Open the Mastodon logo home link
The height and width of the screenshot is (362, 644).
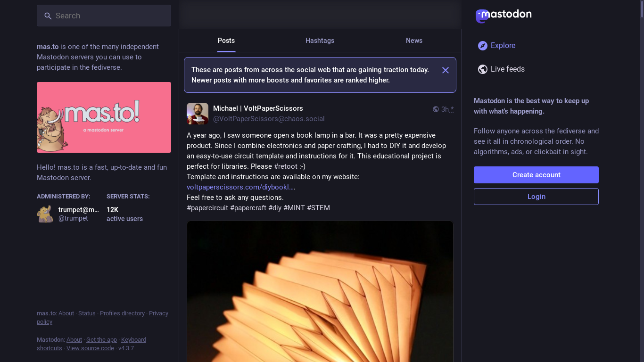point(504,16)
